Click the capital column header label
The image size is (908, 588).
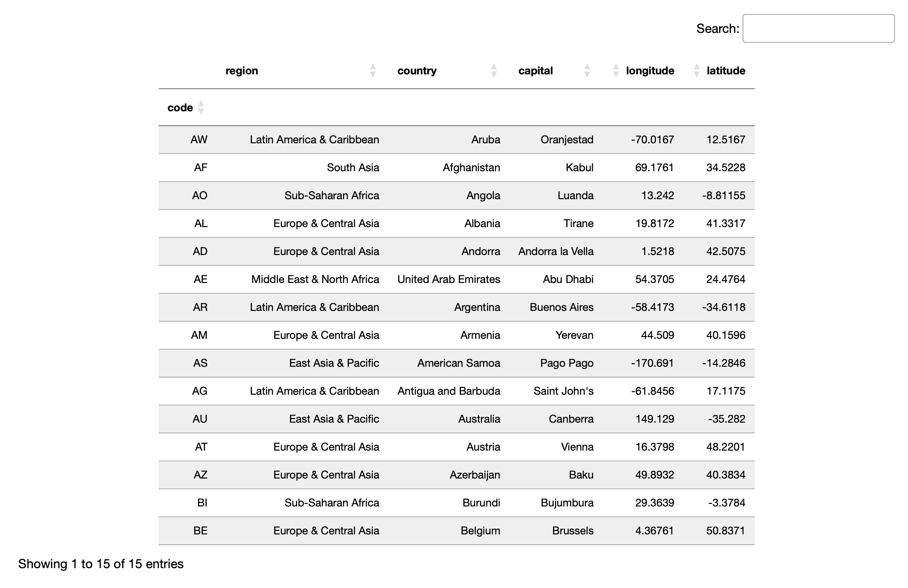(536, 70)
